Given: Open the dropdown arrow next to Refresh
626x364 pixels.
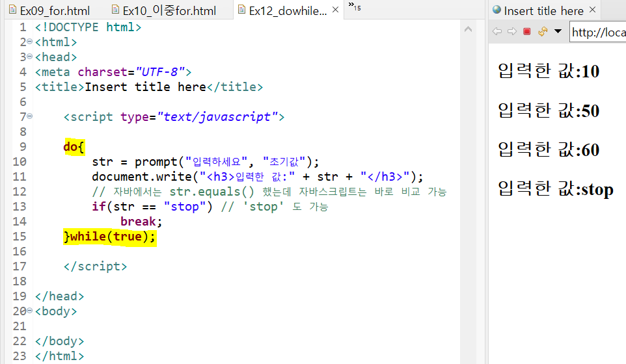Looking at the screenshot, I should pyautogui.click(x=558, y=31).
